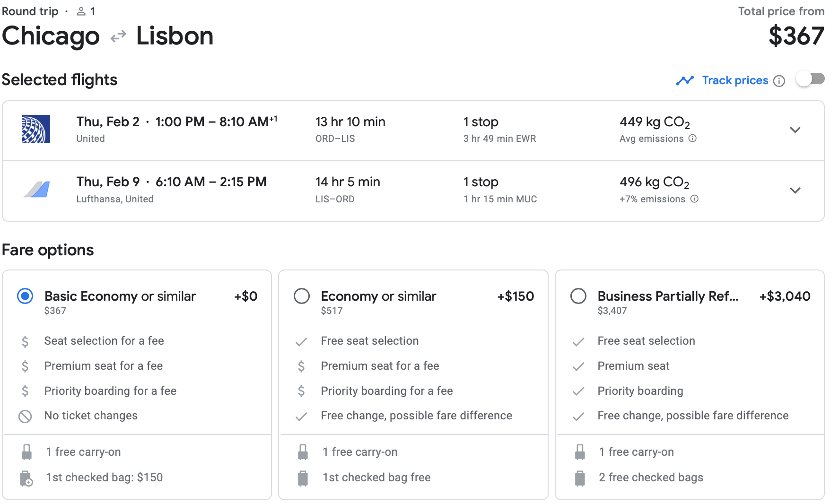
Task: Click the Chicago origin heading
Action: [51, 36]
